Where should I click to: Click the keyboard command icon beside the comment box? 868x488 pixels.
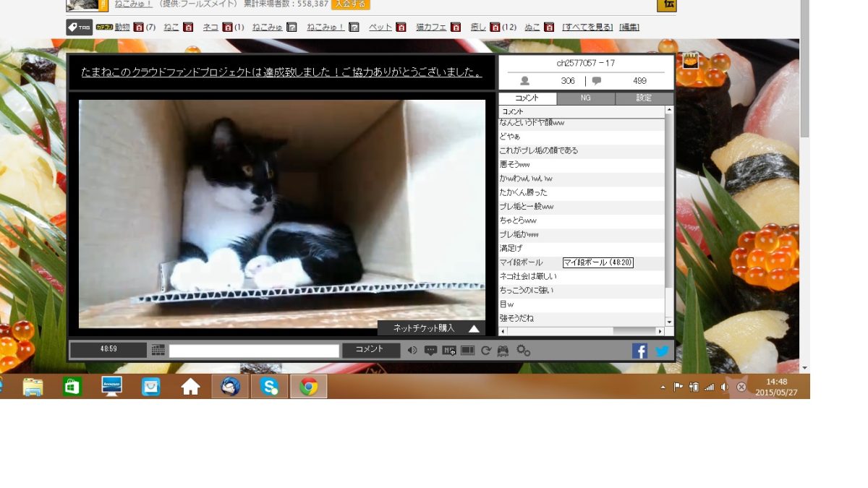158,351
